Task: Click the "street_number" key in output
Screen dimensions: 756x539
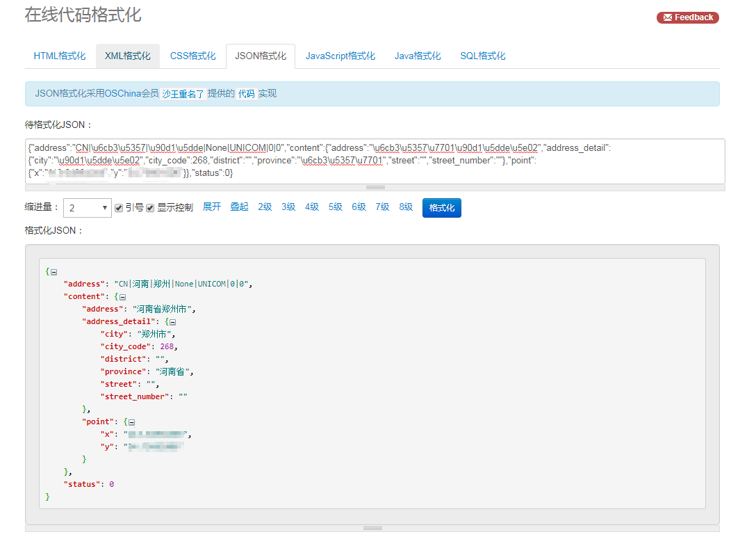Action: (135, 396)
